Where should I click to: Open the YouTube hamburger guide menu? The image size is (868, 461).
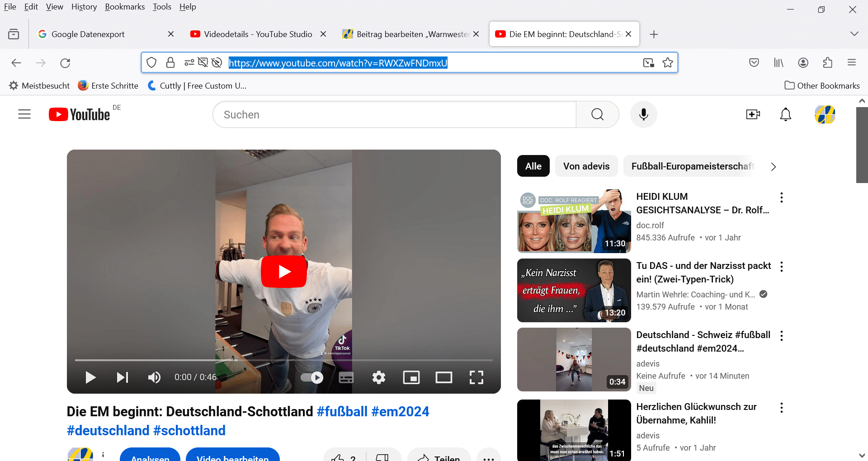tap(24, 114)
